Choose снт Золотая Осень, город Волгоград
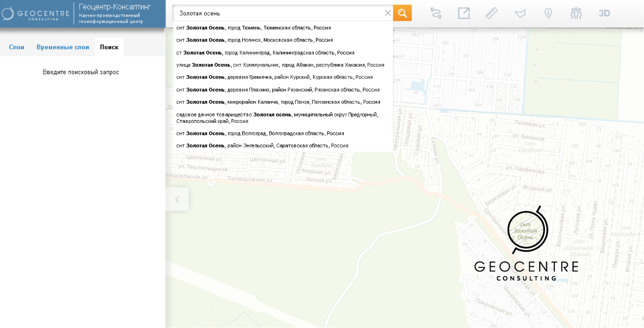This screenshot has width=644, height=328. point(283,134)
